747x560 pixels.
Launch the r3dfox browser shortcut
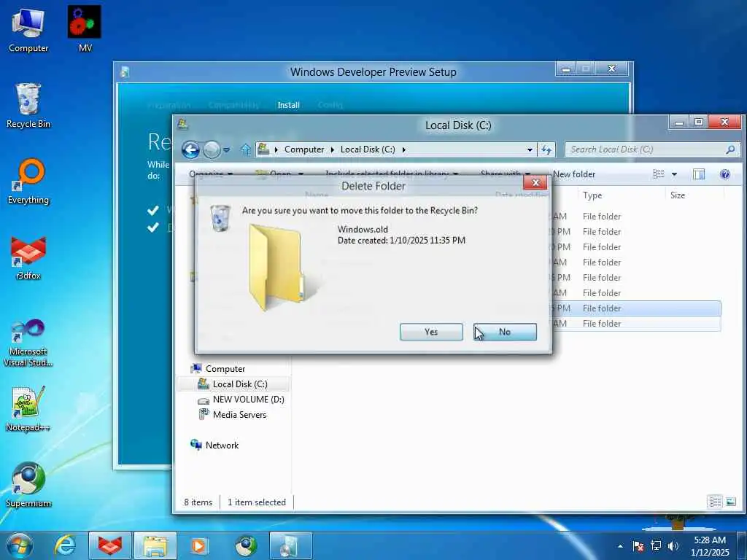[x=28, y=257]
